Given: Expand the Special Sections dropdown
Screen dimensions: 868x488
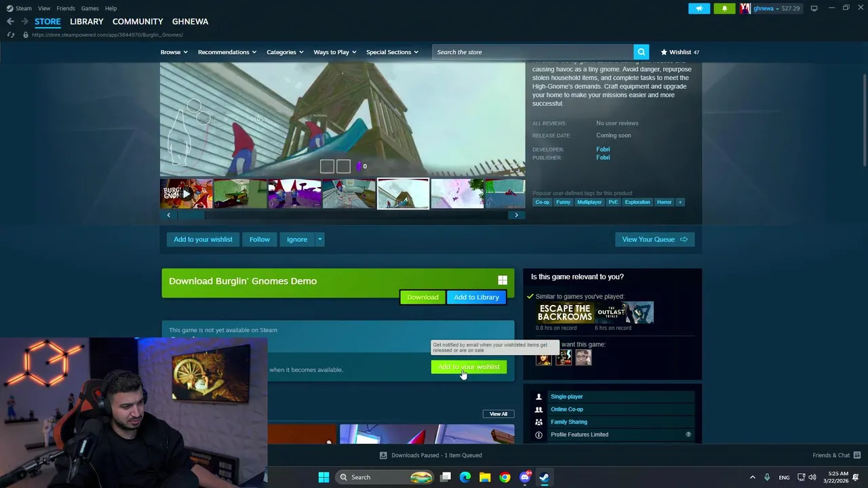Looking at the screenshot, I should 393,52.
